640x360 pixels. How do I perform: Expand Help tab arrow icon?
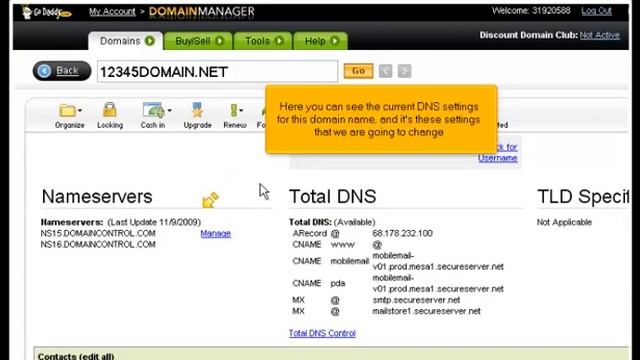coord(335,41)
